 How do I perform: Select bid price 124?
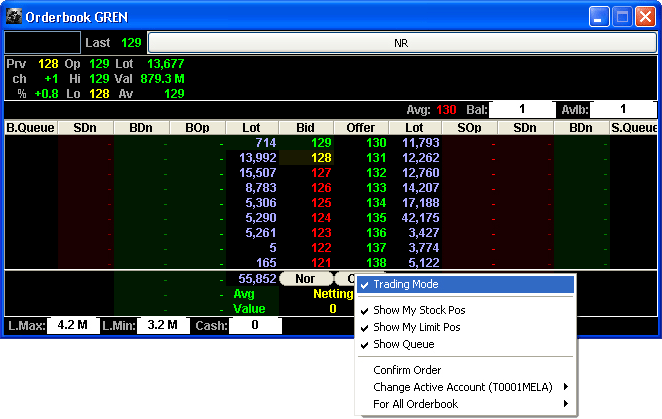click(x=321, y=218)
